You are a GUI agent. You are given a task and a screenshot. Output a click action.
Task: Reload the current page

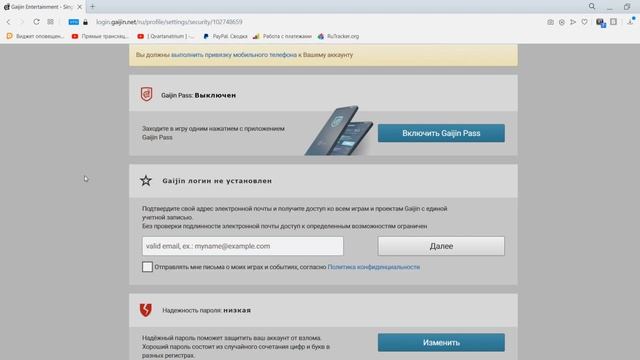(x=36, y=22)
